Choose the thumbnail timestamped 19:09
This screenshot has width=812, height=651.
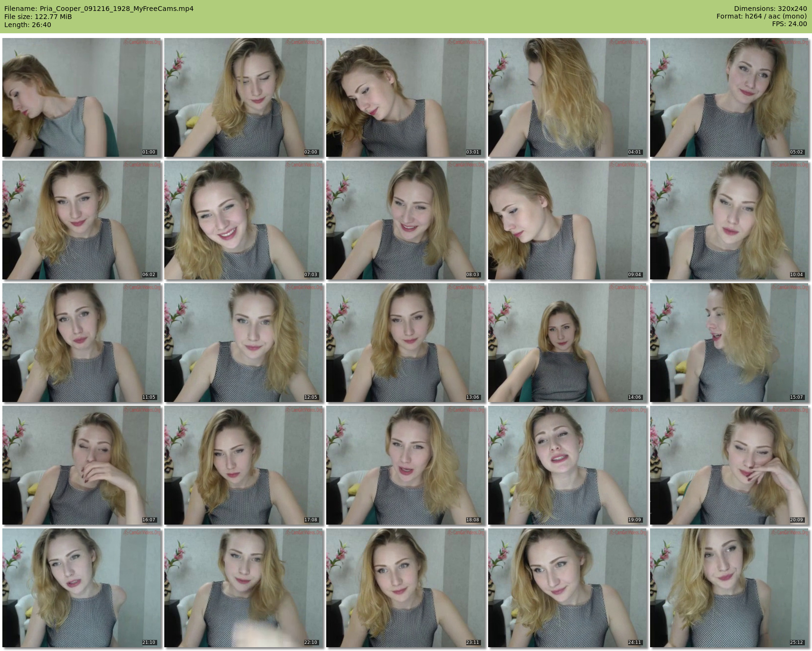(x=568, y=465)
